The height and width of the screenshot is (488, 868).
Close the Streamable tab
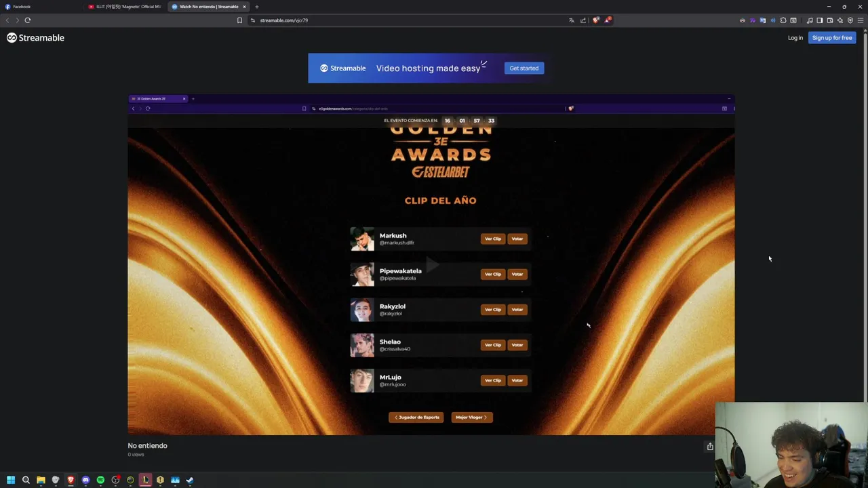click(x=244, y=7)
